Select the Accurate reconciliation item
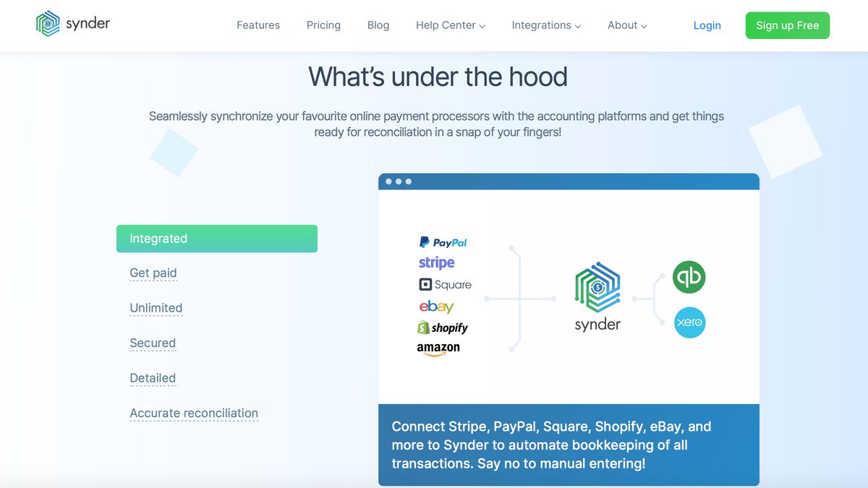868x488 pixels. pyautogui.click(x=194, y=413)
